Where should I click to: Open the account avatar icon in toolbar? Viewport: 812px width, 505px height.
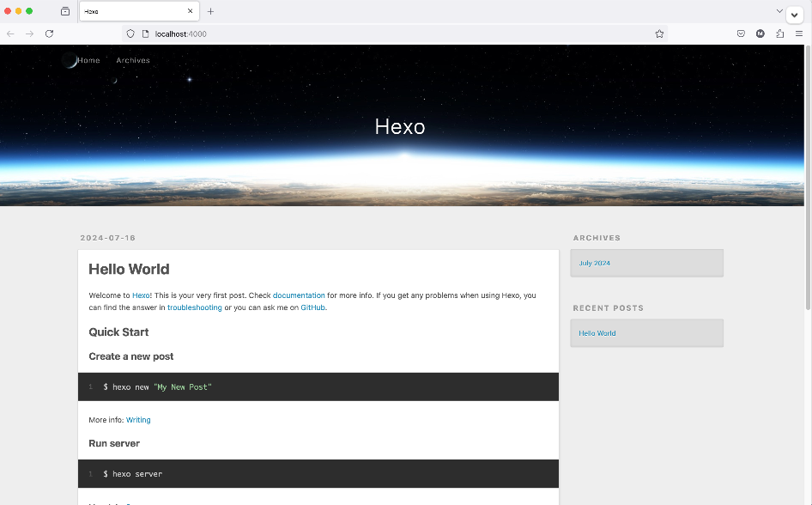click(760, 33)
